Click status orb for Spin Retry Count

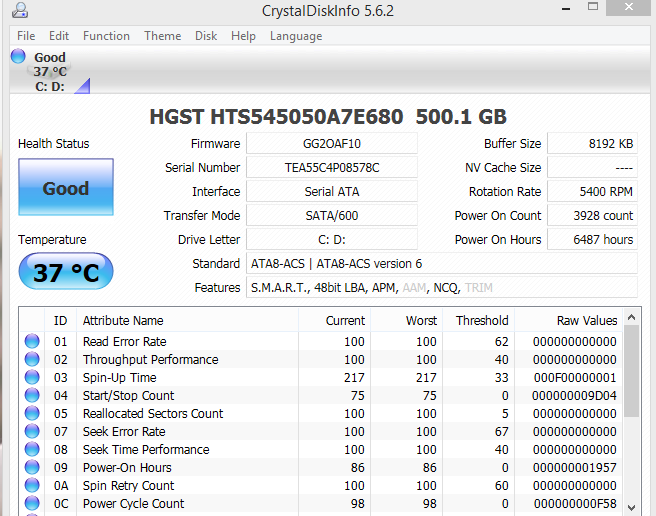(x=32, y=485)
